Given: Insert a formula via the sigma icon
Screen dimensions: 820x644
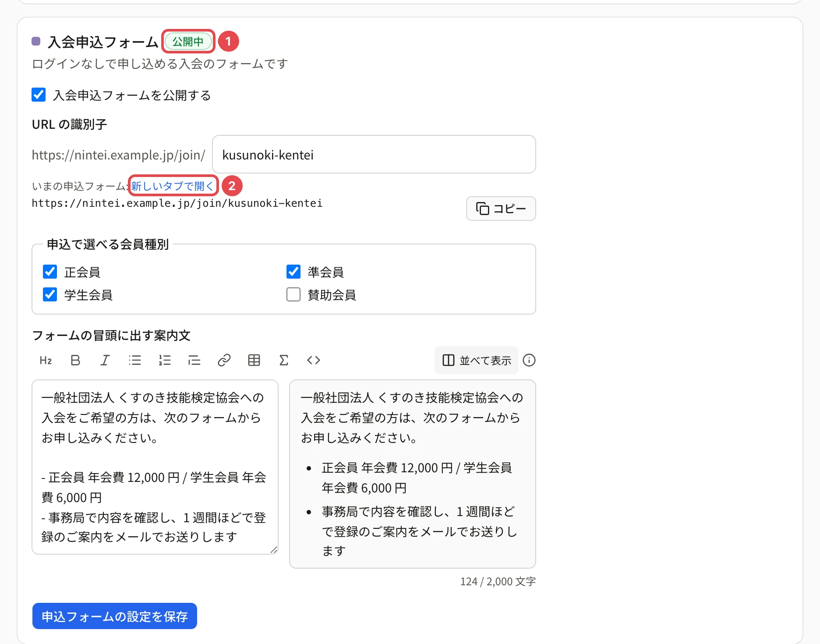Looking at the screenshot, I should (x=284, y=360).
